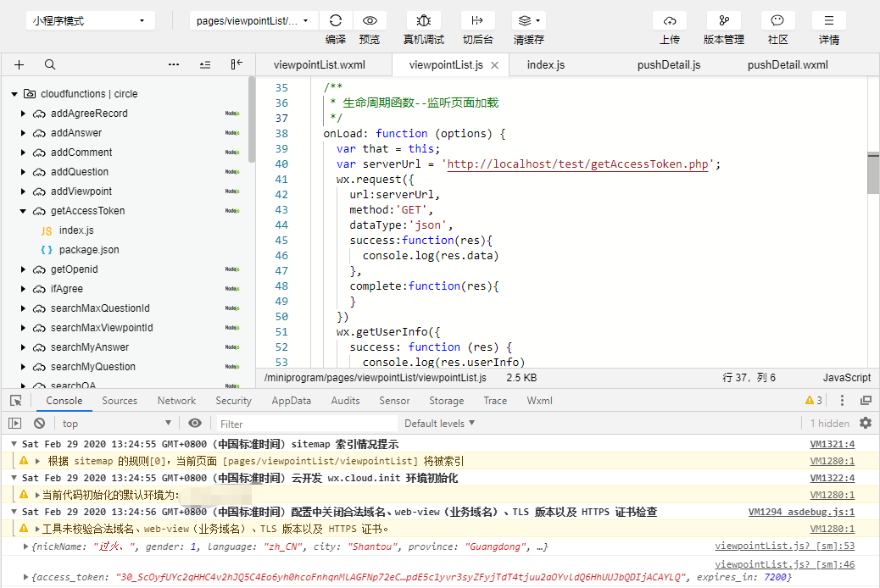Open the Security devtools tab

click(x=233, y=401)
